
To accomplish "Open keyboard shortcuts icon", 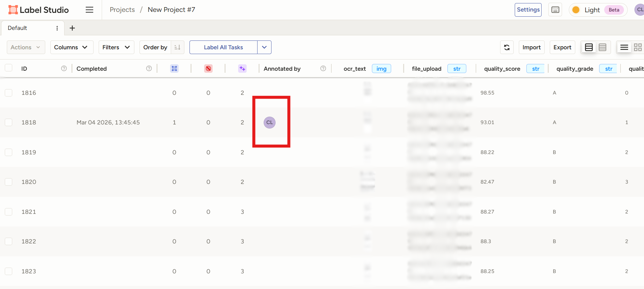I will 555,10.
